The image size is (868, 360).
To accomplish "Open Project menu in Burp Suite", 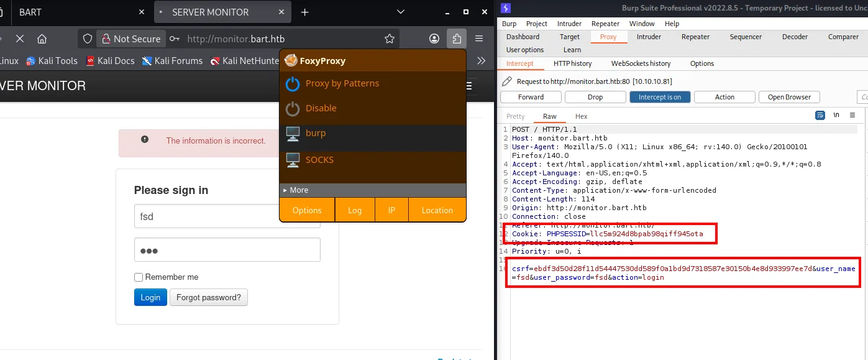I will click(x=537, y=24).
